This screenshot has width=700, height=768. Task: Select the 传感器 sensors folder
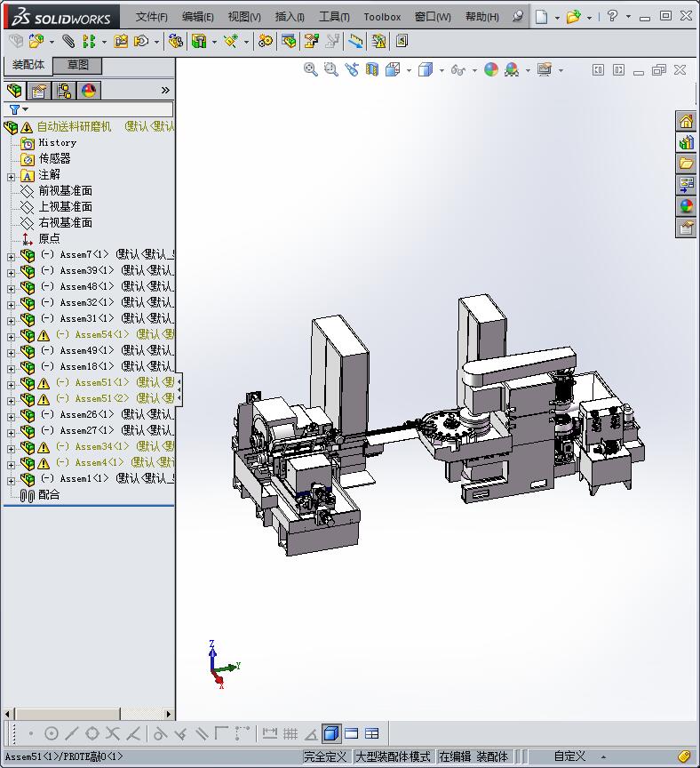(x=54, y=158)
